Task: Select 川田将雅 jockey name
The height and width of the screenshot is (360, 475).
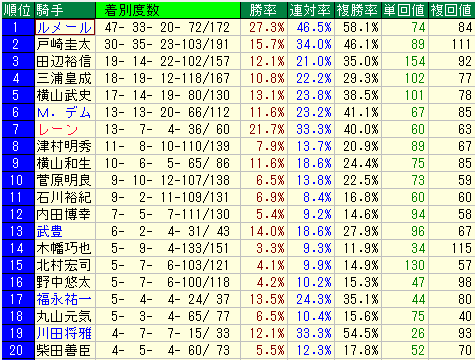Action: [64, 333]
